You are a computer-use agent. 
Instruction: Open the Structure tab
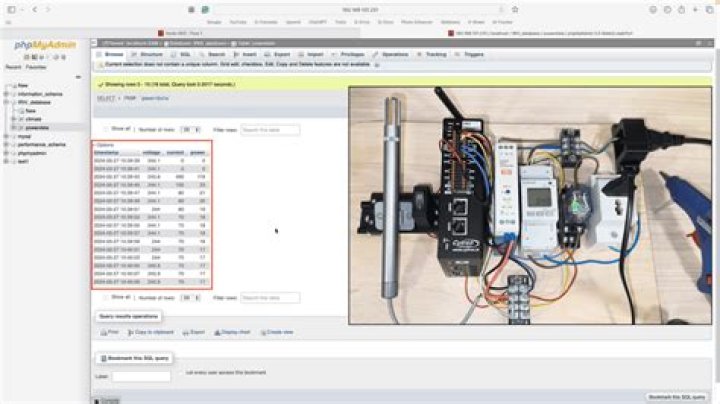click(x=147, y=54)
